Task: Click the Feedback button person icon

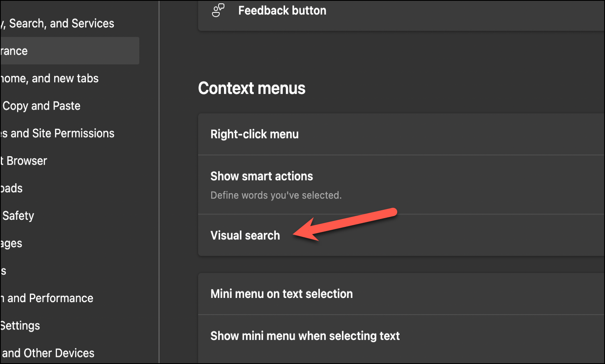Action: [x=218, y=10]
